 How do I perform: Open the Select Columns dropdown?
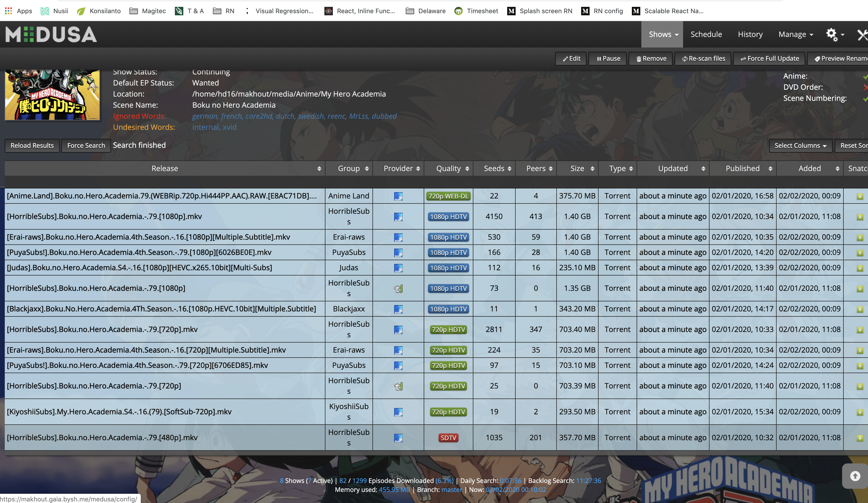point(800,145)
